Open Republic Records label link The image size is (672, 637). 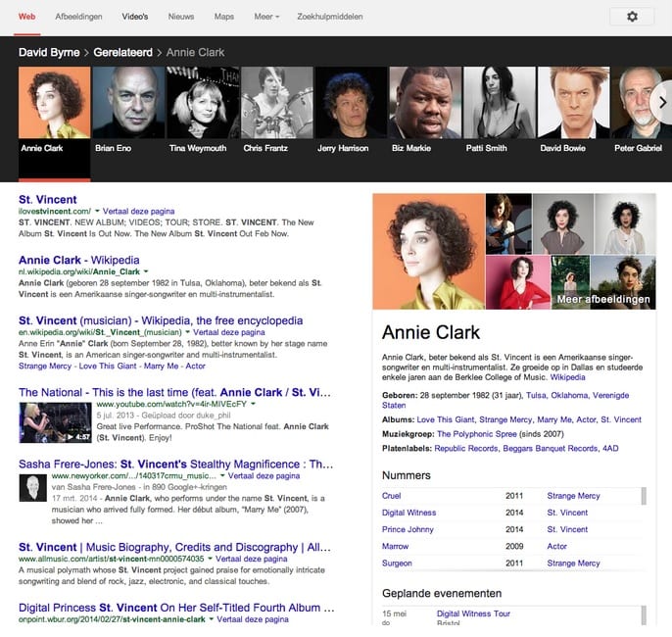pos(466,449)
